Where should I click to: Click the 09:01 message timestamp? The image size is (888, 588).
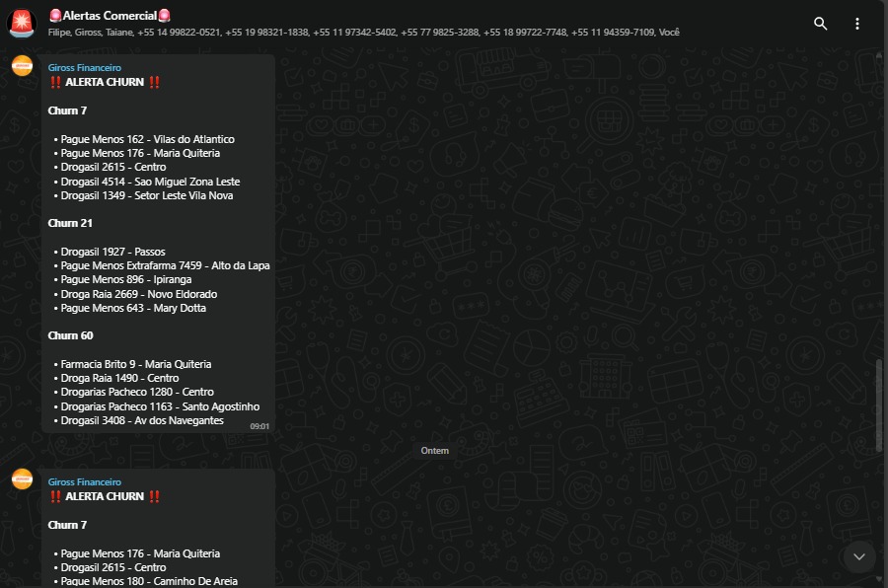259,426
